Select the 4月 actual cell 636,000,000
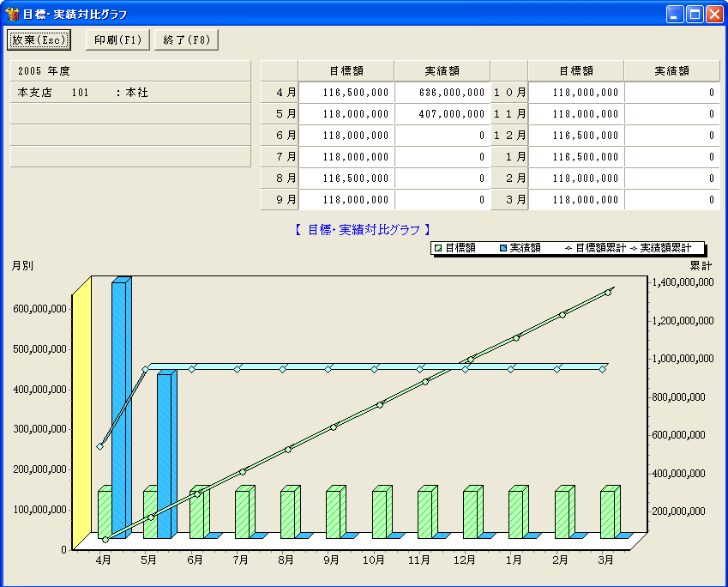 pos(442,93)
